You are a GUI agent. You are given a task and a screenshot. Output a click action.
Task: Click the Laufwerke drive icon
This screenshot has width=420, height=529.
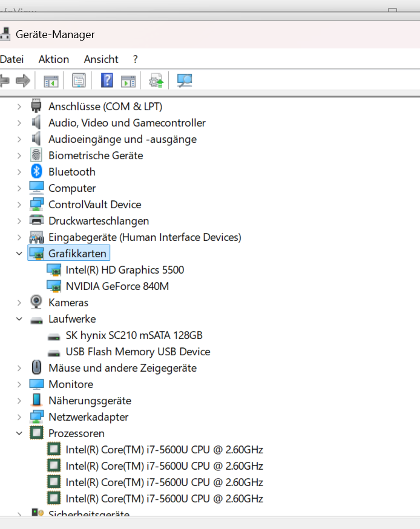tap(36, 321)
